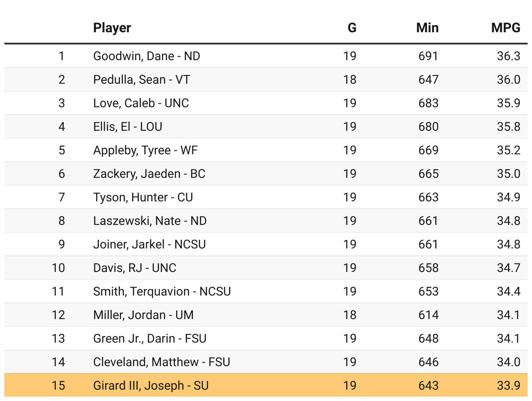The image size is (532, 401).
Task: Click Zackery, Jaeden - BC
Action: coord(149,174)
